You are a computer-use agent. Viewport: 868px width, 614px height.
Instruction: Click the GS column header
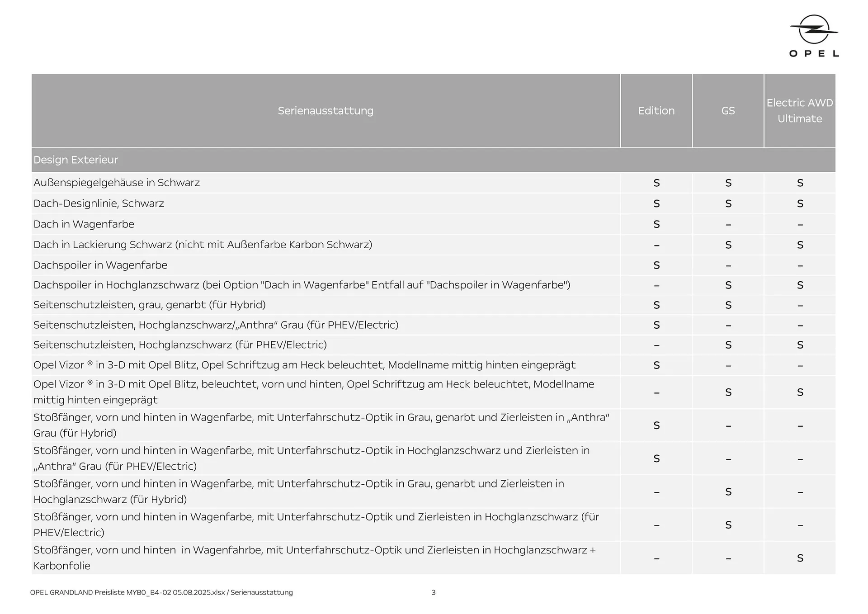[x=728, y=111]
